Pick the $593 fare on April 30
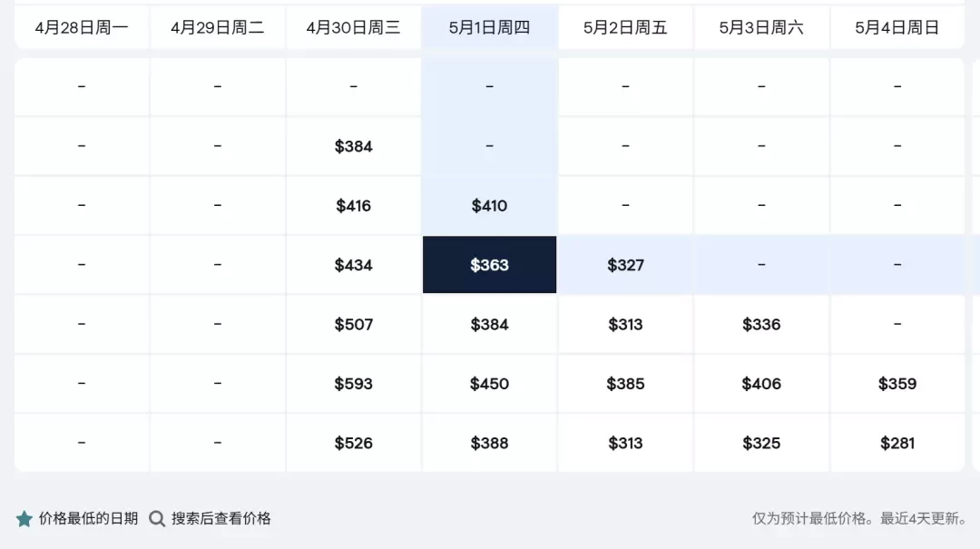Screen dimensions: 980x549 [x=354, y=383]
